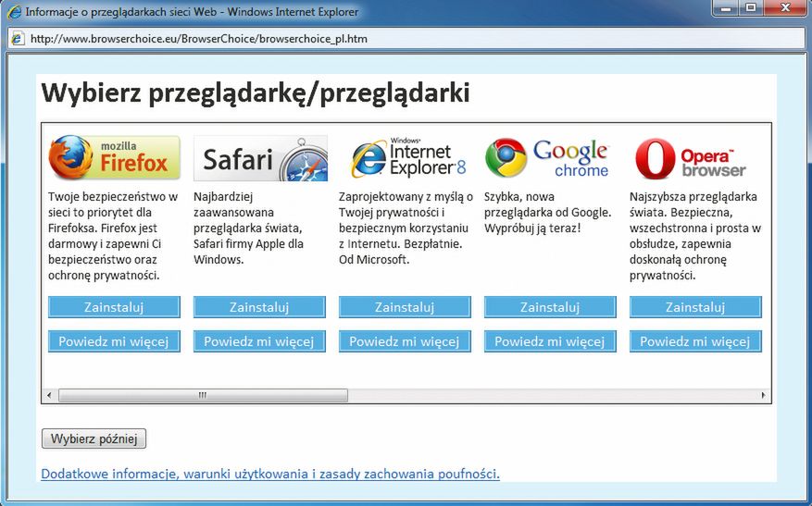Install Opera via Zainstaluj button
Image resolution: width=812 pixels, height=506 pixels.
[x=695, y=307]
